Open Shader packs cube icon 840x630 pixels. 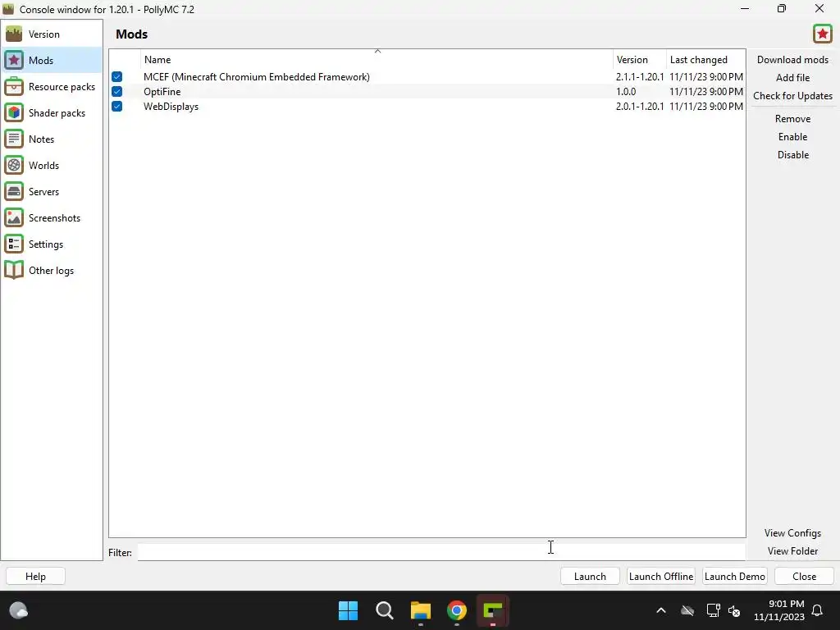tap(14, 113)
